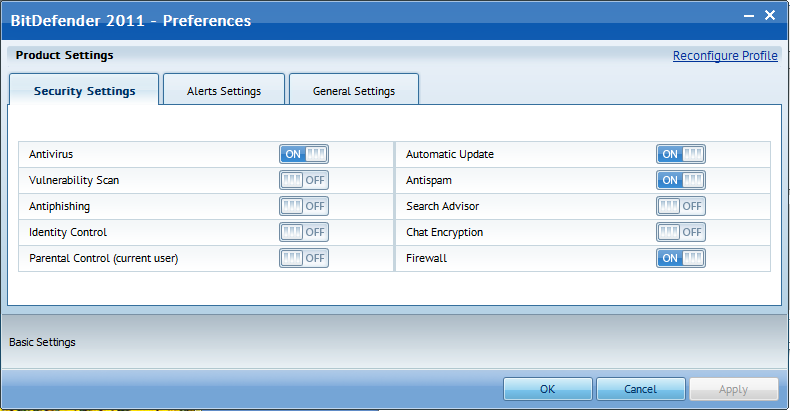Viewport: 790px width, 411px height.
Task: Close the BitDefender Preferences window
Action: tap(770, 16)
